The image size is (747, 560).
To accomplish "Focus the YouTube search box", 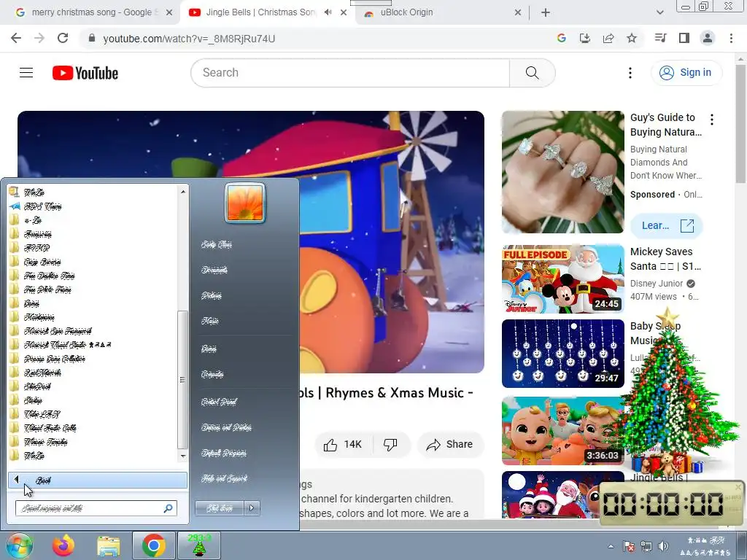I will (x=350, y=73).
